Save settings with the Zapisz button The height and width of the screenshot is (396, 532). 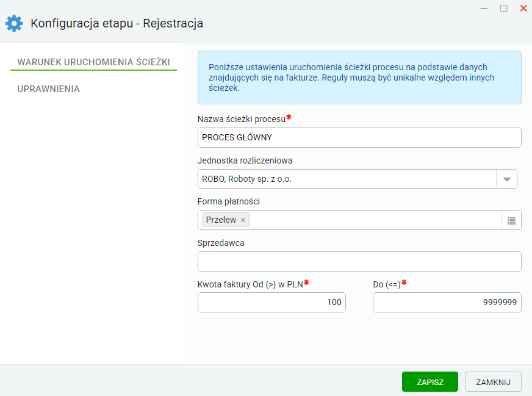[430, 382]
